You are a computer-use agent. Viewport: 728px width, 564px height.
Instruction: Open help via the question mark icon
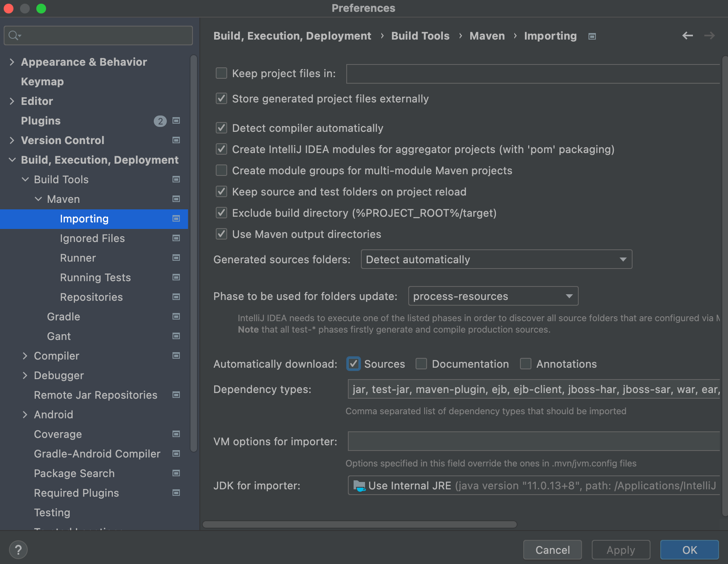point(18,549)
